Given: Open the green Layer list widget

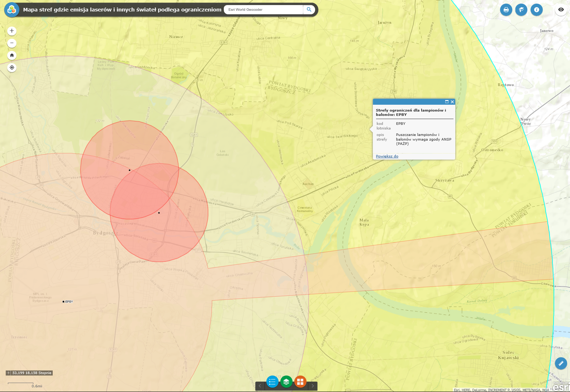Looking at the screenshot, I should click(x=286, y=382).
